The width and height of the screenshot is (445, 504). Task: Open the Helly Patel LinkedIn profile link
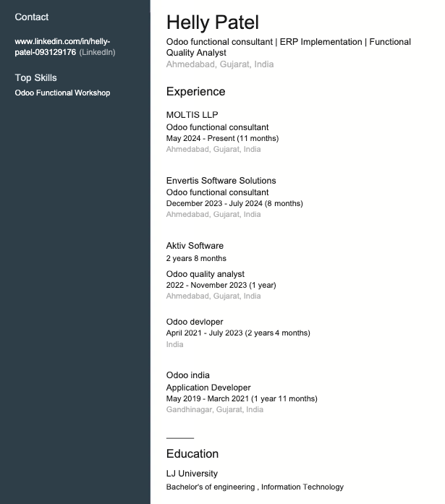62,47
